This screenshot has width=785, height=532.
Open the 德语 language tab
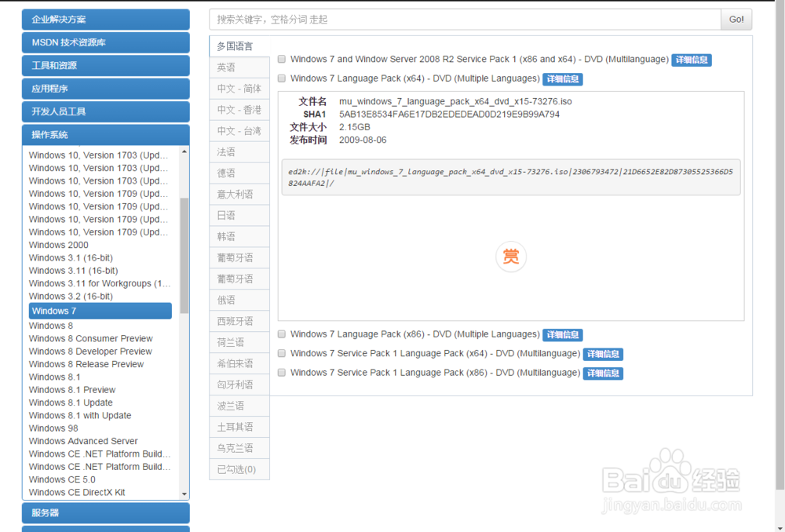click(x=239, y=173)
